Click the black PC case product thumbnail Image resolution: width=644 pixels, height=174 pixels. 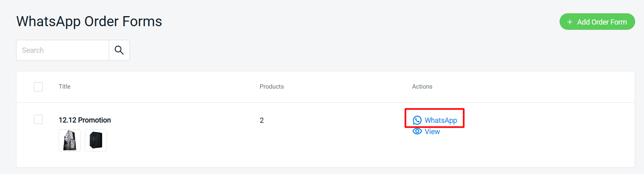(x=96, y=140)
